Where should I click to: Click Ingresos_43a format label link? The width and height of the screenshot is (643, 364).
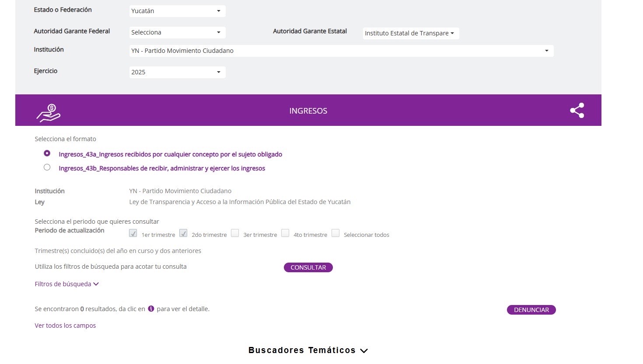click(171, 154)
